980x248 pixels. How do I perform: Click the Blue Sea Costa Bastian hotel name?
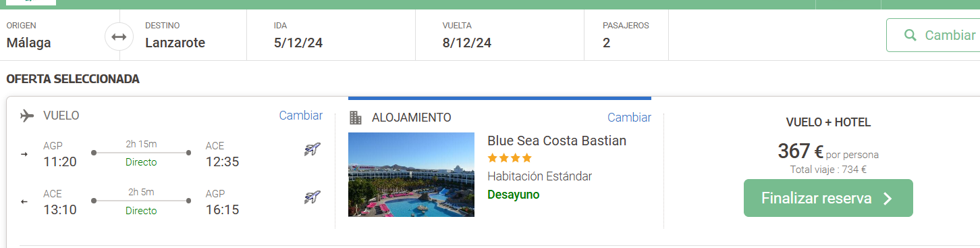click(x=557, y=141)
